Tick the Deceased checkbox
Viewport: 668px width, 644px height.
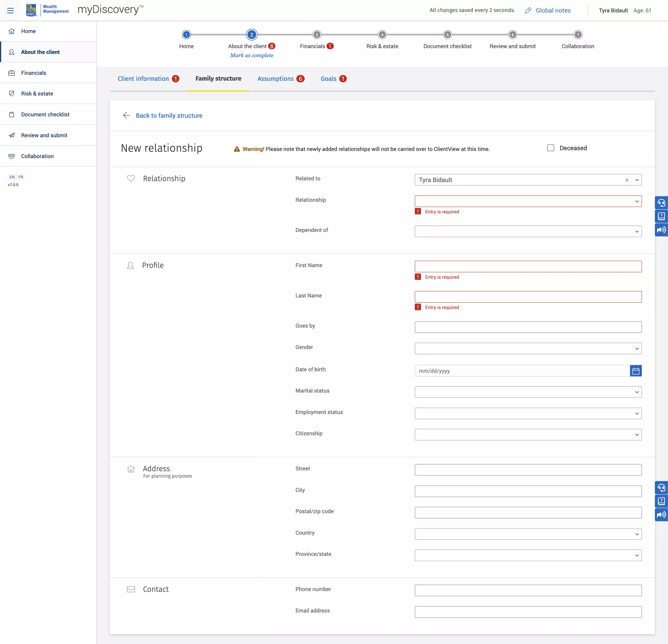tap(551, 148)
